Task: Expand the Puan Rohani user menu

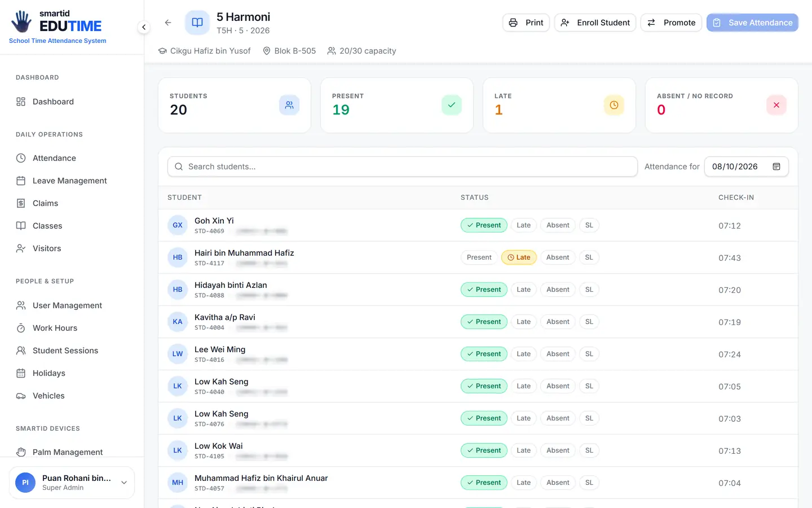Action: (124, 483)
